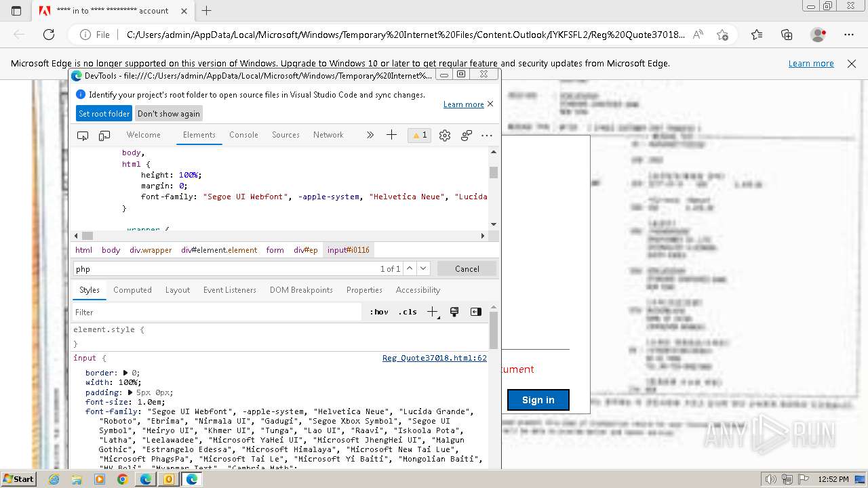The height and width of the screenshot is (488, 868).
Task: Select div.wrapper in the breadcrumb
Action: tap(151, 250)
